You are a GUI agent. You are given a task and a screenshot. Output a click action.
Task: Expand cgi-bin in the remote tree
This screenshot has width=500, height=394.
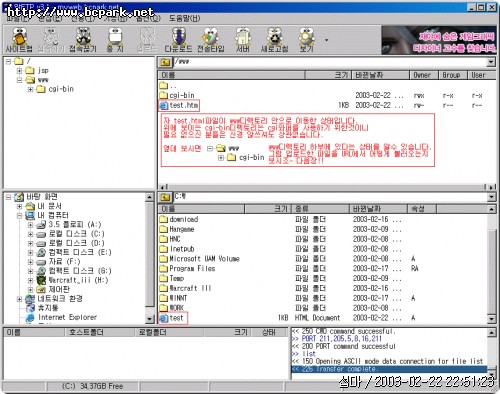coord(30,89)
